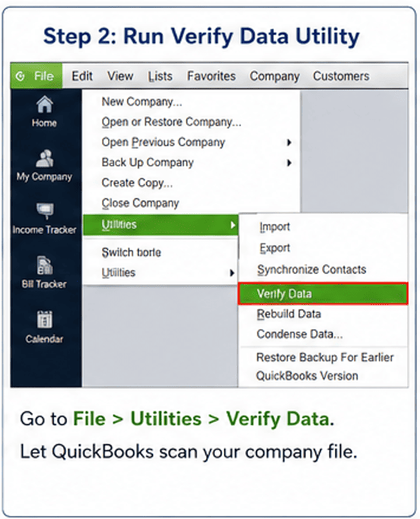420x519 pixels.
Task: Select Condense Data... entry
Action: tap(324, 334)
